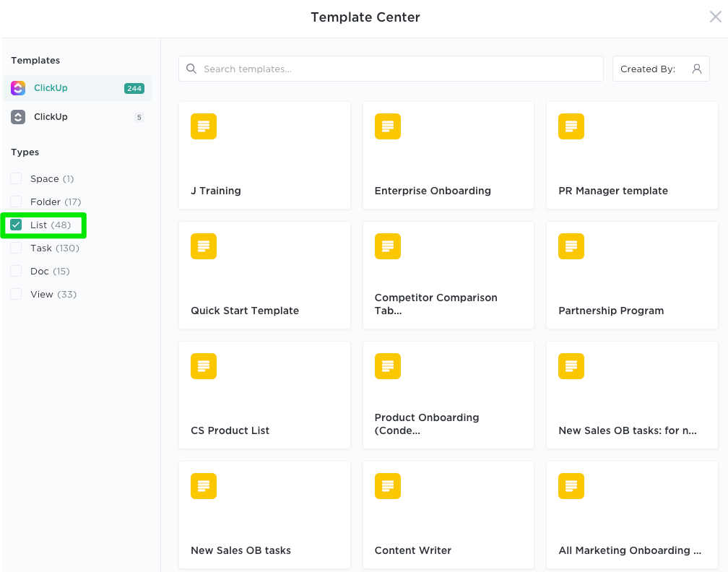Open Competitor Comparison Tab... template title
Viewport: 728px width, 572px height.
436,304
